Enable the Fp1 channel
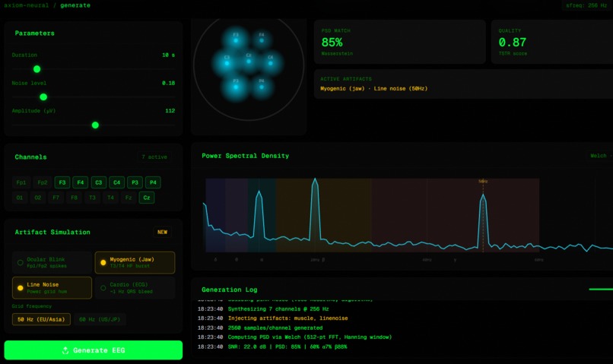Screen dimensions: 613x364 pyautogui.click(x=21, y=182)
